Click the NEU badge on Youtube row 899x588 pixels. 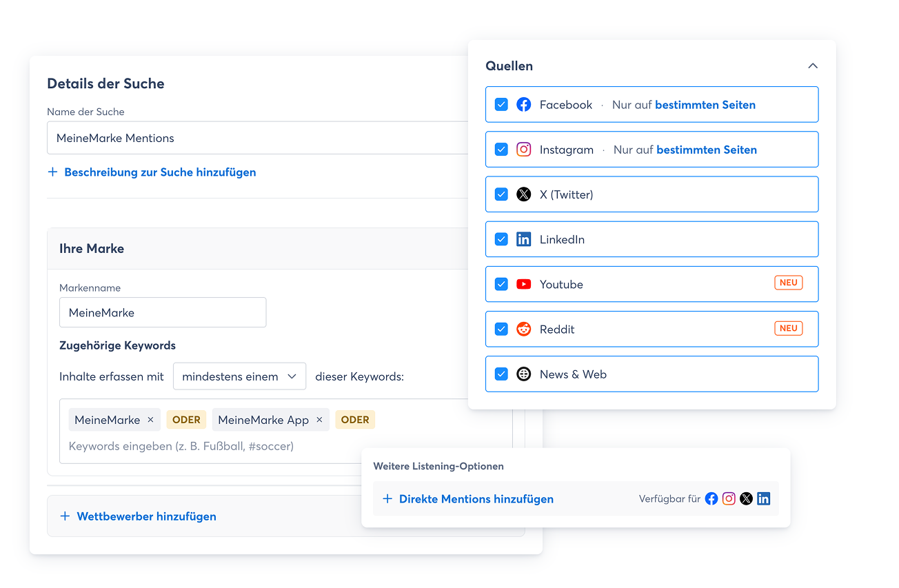point(789,283)
